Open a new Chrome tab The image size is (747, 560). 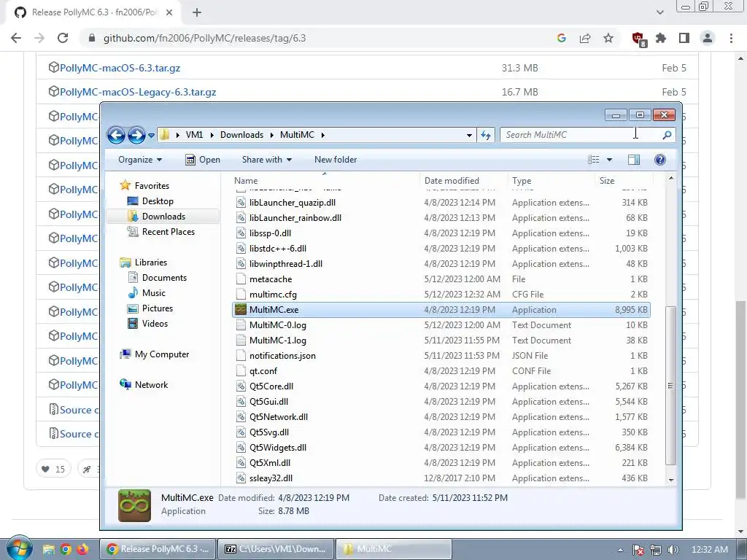click(197, 12)
